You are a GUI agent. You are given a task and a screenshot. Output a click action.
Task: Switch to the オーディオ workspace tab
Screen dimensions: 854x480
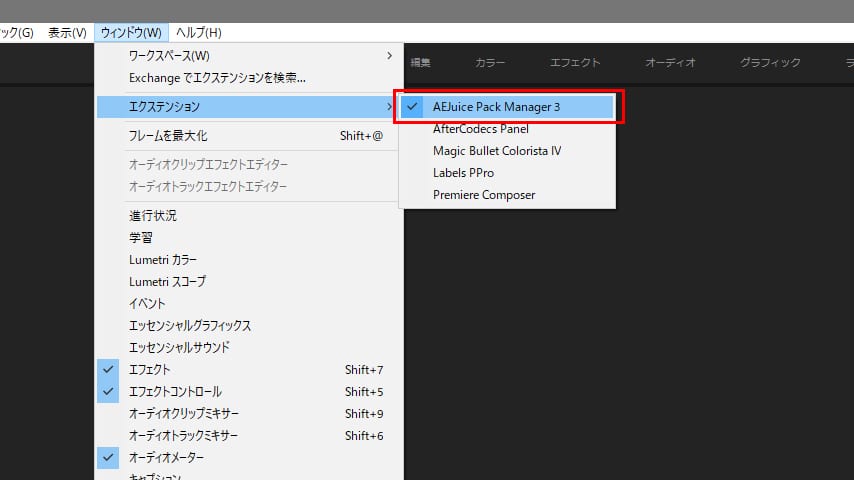670,63
